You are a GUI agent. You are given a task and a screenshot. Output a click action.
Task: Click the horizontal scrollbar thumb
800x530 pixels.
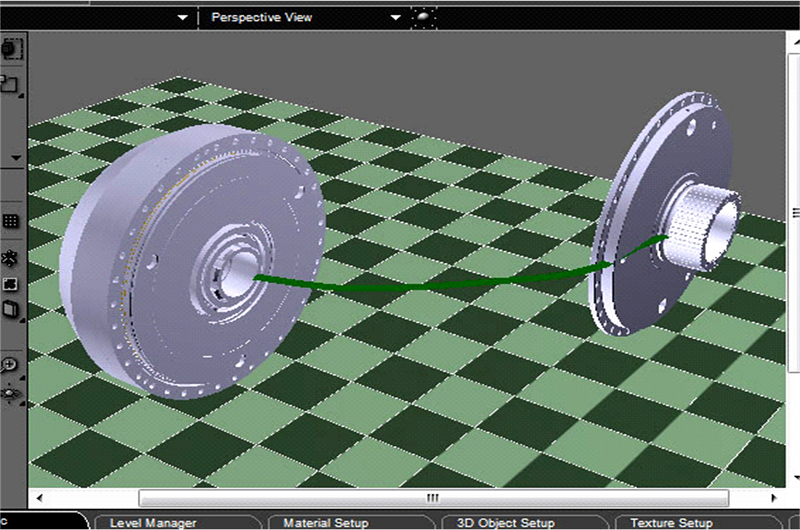pyautogui.click(x=432, y=497)
